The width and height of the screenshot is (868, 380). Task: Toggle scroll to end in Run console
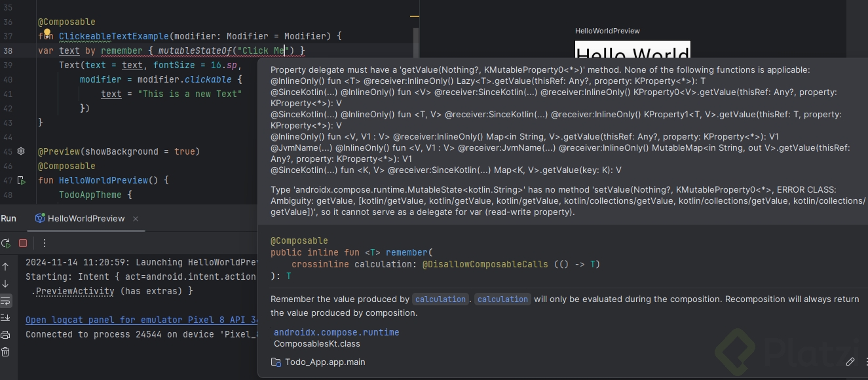coord(6,318)
